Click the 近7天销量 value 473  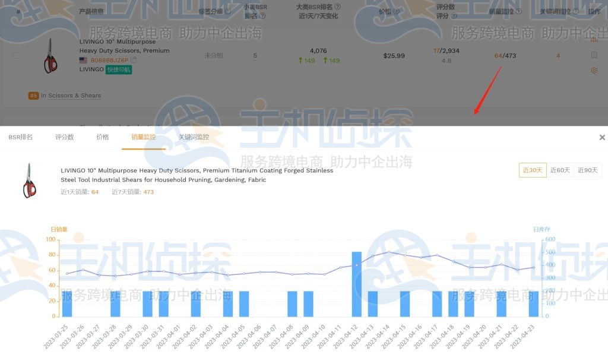point(148,191)
